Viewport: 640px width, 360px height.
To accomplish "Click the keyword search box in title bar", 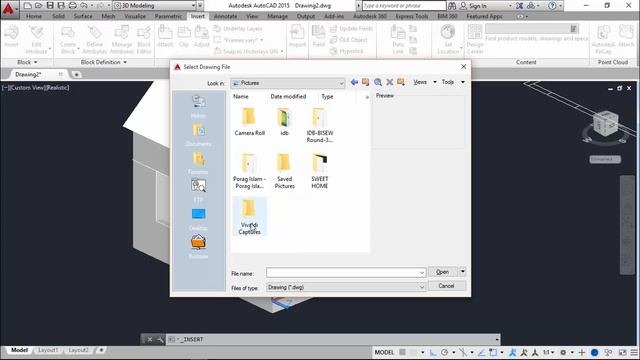I will coord(404,6).
